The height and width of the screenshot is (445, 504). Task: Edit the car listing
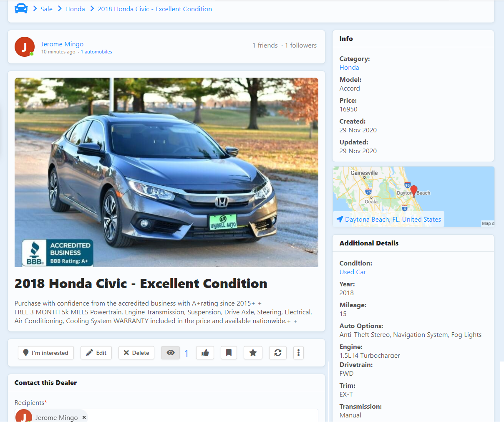point(96,353)
